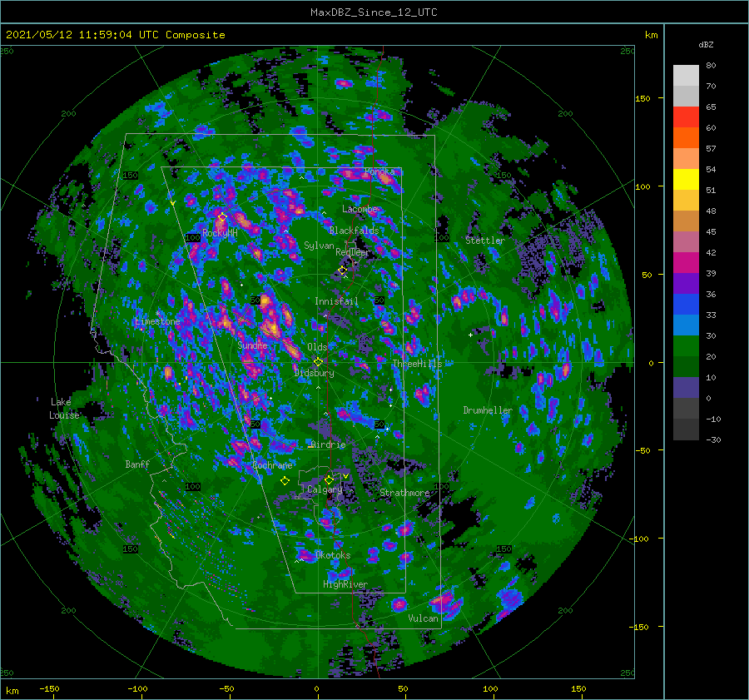Click the dBZ legend heading
This screenshot has width=749, height=700.
coord(706,45)
